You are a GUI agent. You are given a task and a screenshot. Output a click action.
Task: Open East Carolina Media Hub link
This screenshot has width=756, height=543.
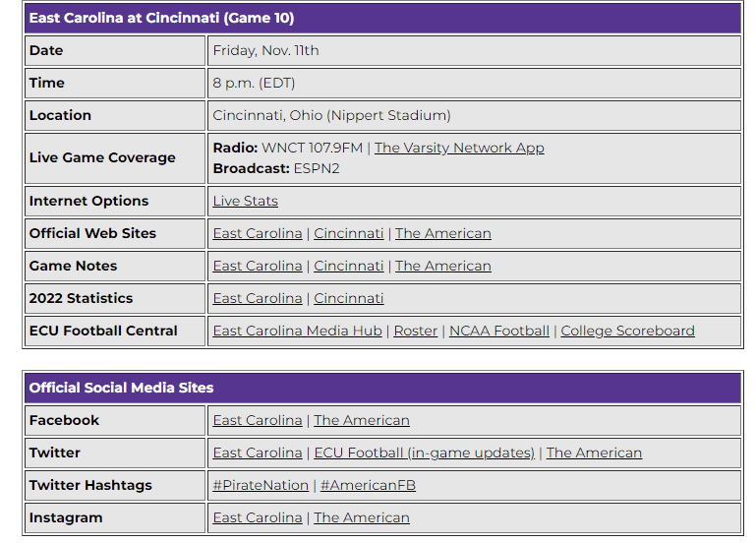tap(298, 331)
